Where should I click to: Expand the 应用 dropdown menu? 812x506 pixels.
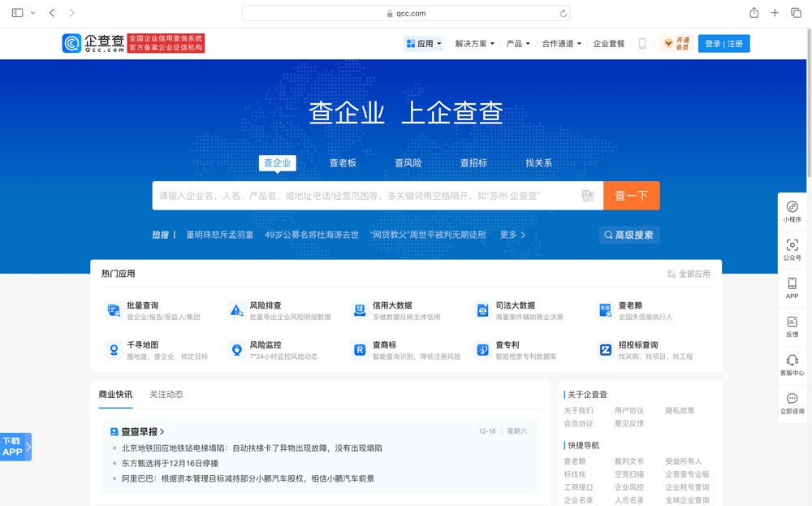[x=424, y=44]
